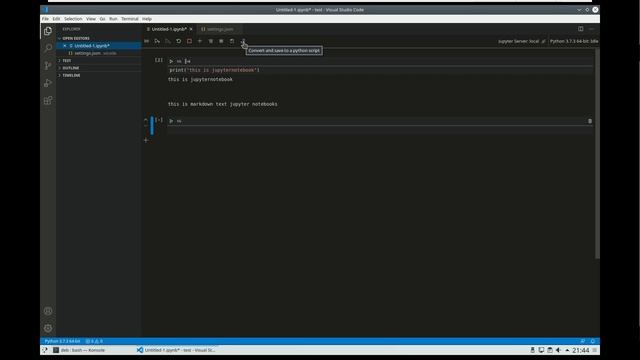Restart the Jupyter kernel

coord(178,41)
